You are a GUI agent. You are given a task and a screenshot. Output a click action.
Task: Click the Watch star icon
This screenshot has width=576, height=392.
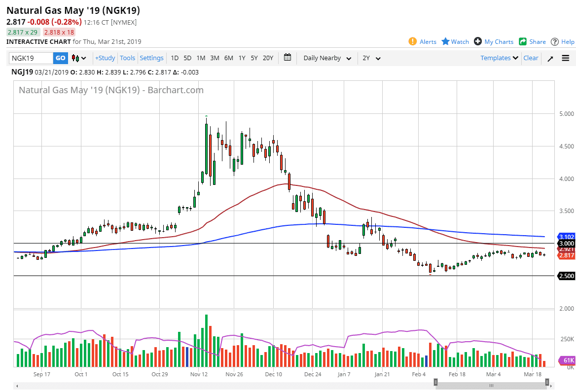pos(445,41)
